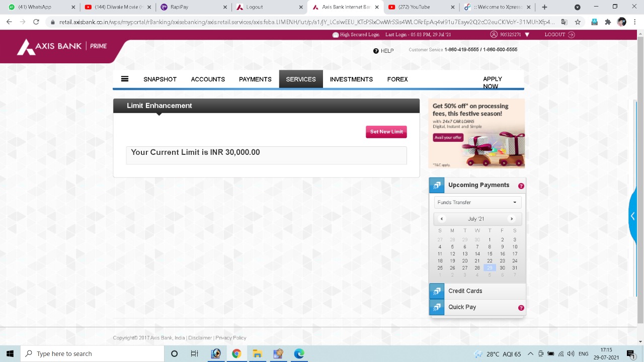Viewport: 644px width, 362px height.
Task: Open the customer ID dropdown arrow
Action: 526,34
